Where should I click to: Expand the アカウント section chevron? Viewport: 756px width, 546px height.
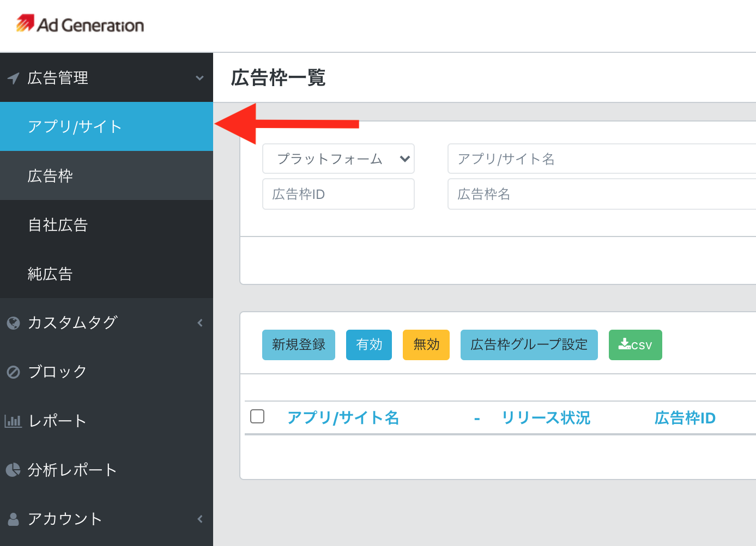[x=199, y=519]
